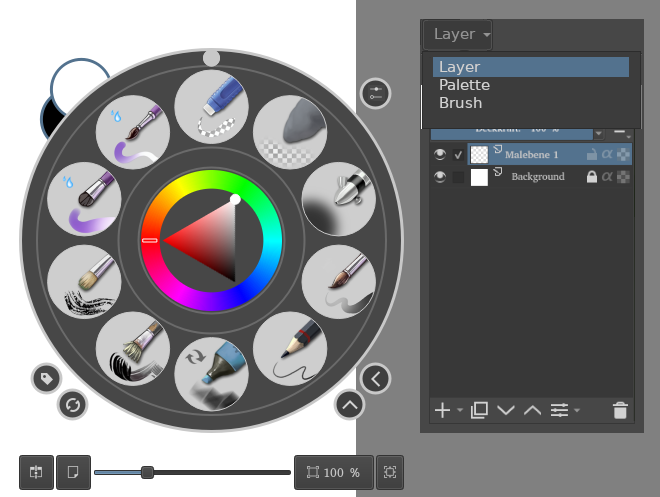This screenshot has height=497, width=660.
Task: Hide the Malebene 1 layer
Action: (440, 155)
